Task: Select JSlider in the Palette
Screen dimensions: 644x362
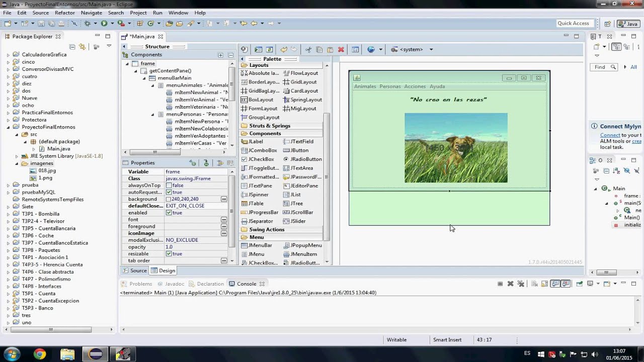Action: click(x=295, y=221)
